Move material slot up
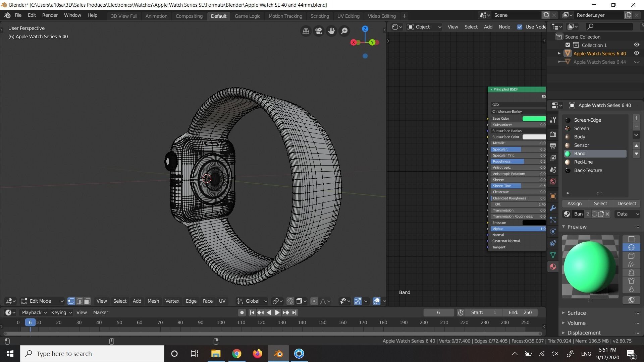 (636, 145)
